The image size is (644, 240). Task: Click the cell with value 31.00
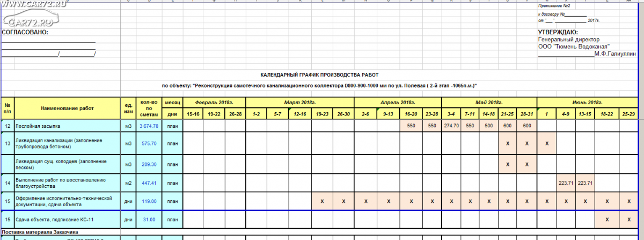tap(149, 220)
